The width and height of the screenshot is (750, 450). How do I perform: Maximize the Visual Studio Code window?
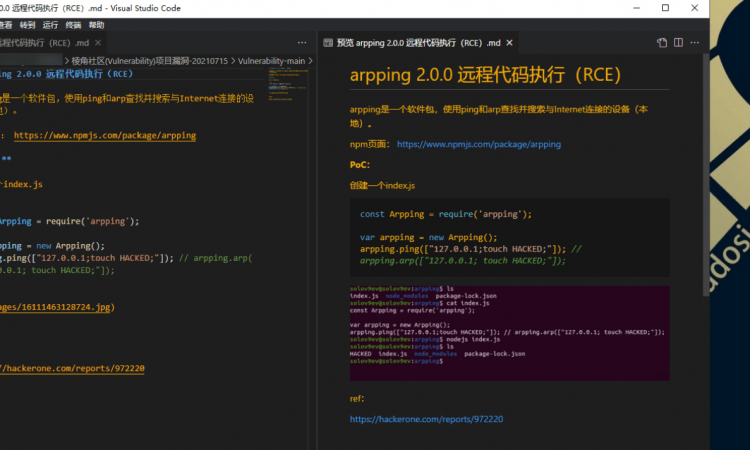665,8
